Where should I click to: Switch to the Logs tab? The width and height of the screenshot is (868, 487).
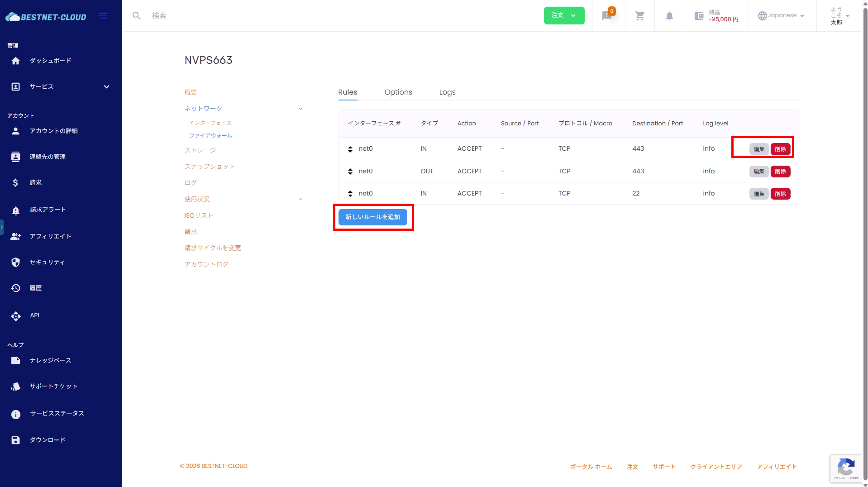(447, 92)
